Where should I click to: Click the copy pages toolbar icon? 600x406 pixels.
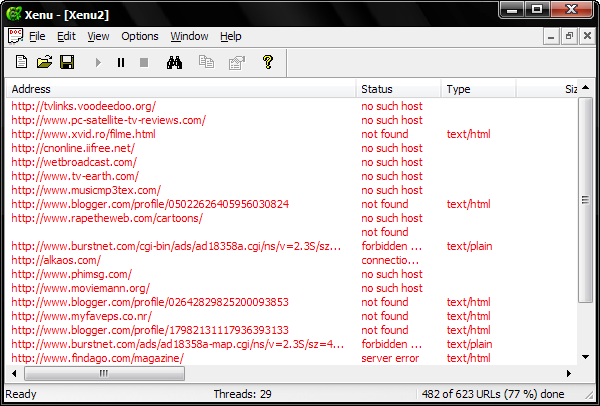point(206,62)
